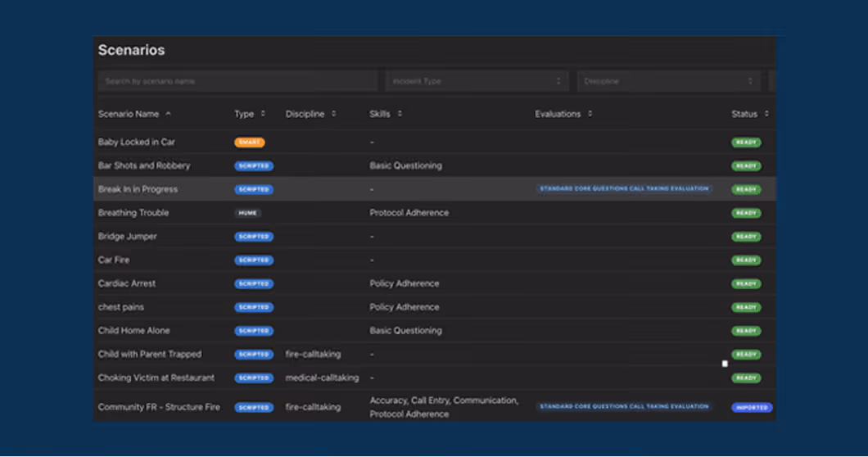The image size is (868, 457).
Task: Open the Discipline filter dropdown
Action: (x=668, y=81)
